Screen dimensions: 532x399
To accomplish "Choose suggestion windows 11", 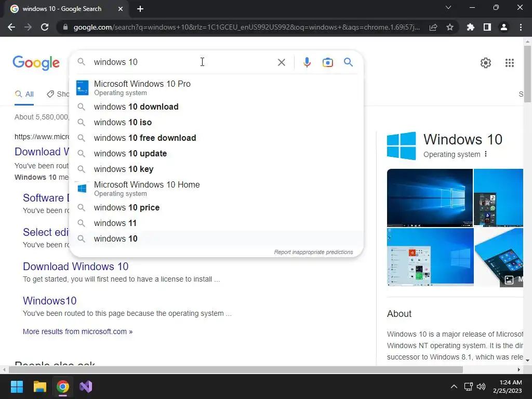I will click(217, 223).
